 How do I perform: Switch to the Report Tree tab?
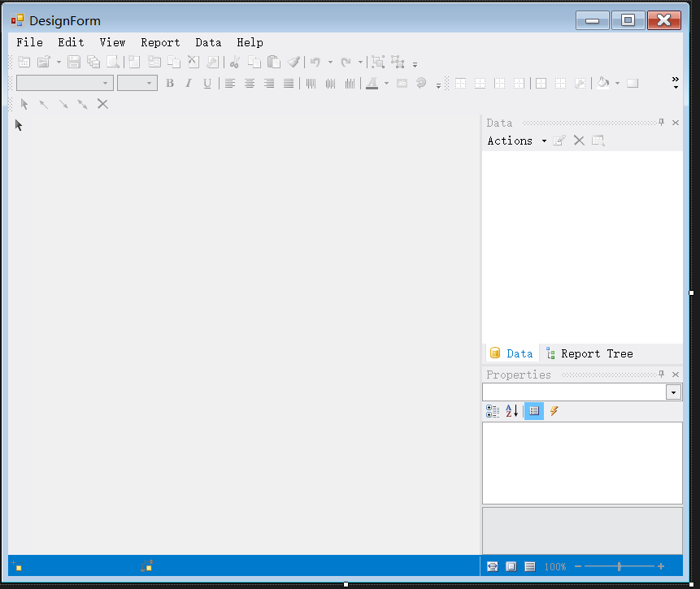[589, 353]
